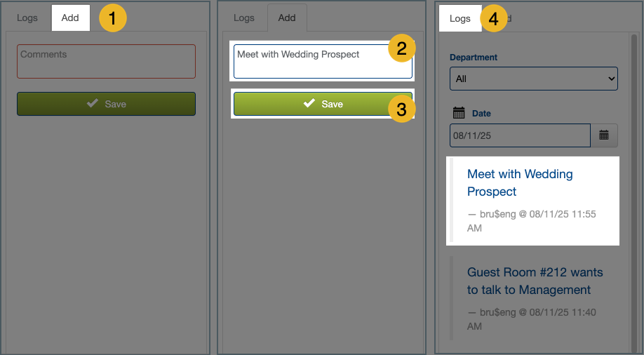Switch to the Logs tab in the left panel
This screenshot has height=355, width=644.
pos(27,18)
